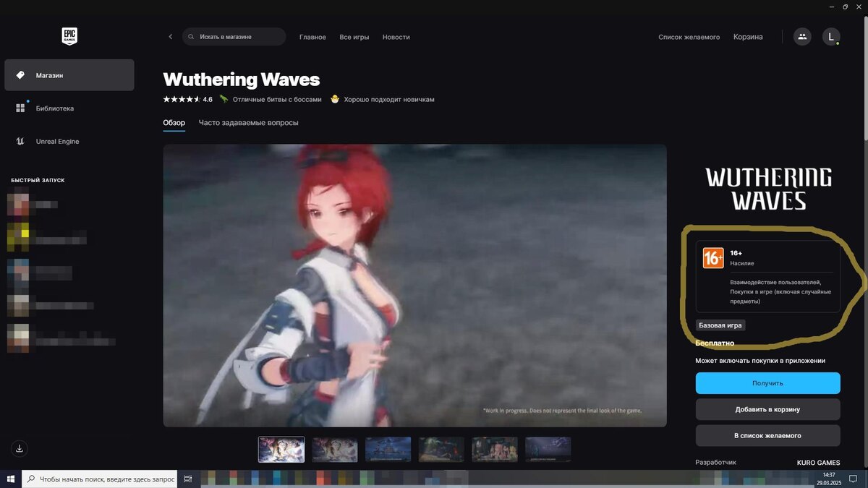Open the Новости tab
Viewport: 868px width, 488px height.
click(396, 37)
